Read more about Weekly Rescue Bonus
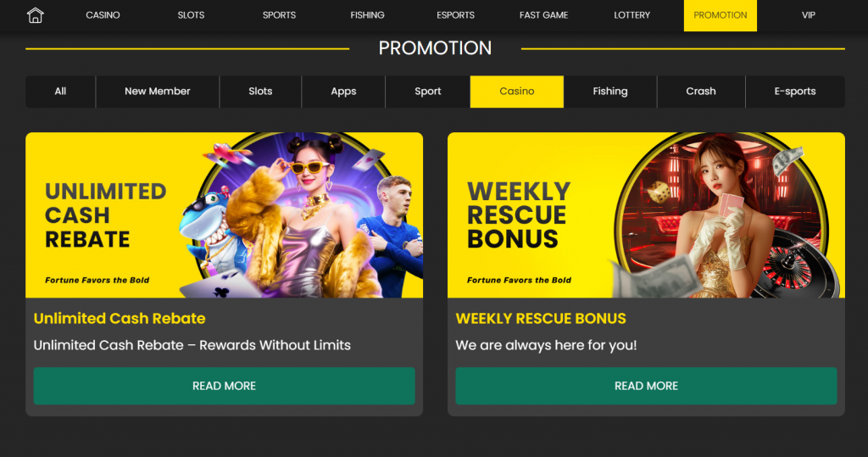This screenshot has width=868, height=457. coord(646,386)
